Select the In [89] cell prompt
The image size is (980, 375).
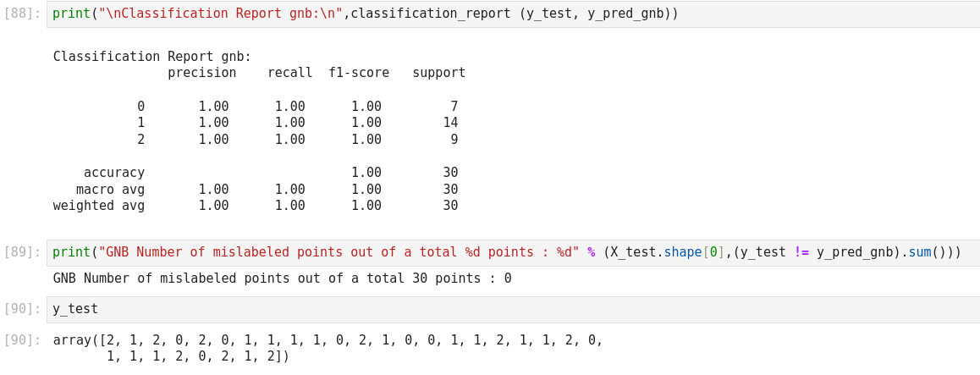click(22, 252)
